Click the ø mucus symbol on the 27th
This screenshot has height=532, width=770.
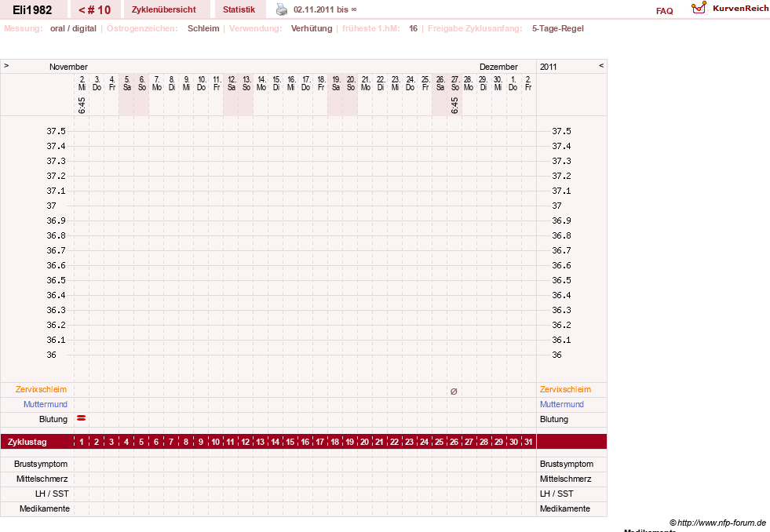[454, 391]
